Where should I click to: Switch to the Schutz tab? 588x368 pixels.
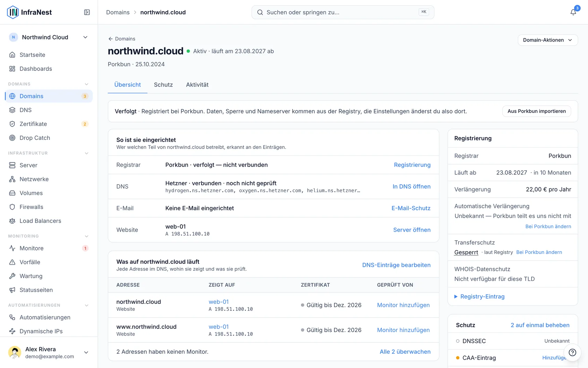pos(163,85)
